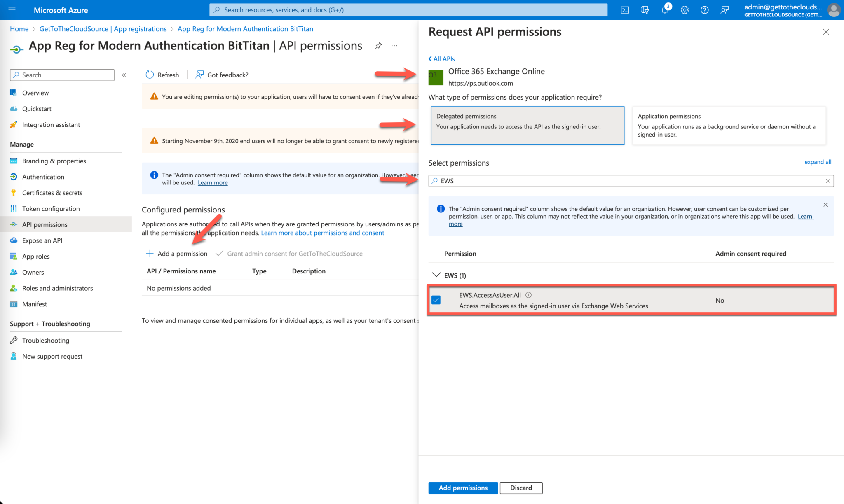Open Certificates & secrets menu item
844x504 pixels.
point(52,193)
